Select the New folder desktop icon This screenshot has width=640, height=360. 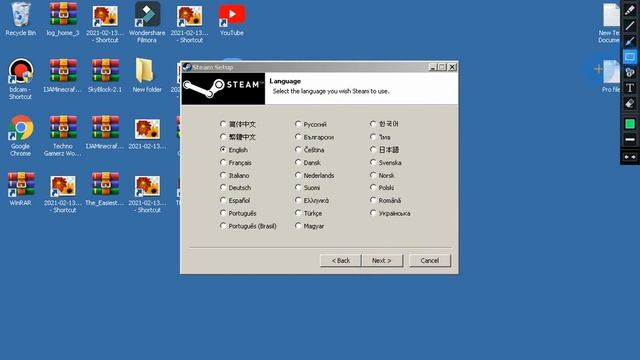click(147, 76)
